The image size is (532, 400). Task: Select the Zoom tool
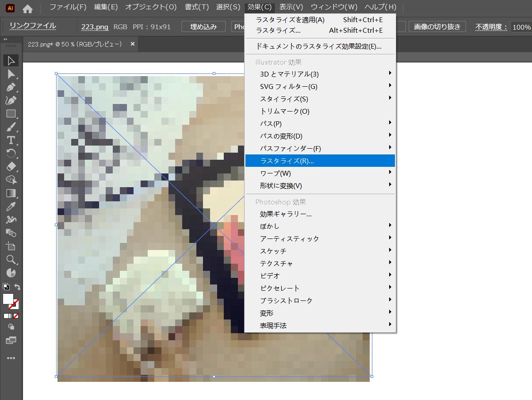pos(11,259)
